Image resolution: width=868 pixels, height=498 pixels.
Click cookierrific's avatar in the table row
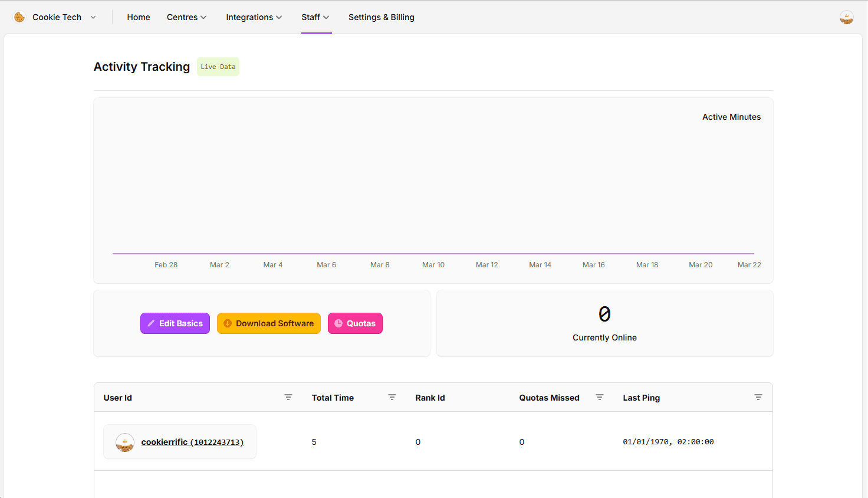125,443
